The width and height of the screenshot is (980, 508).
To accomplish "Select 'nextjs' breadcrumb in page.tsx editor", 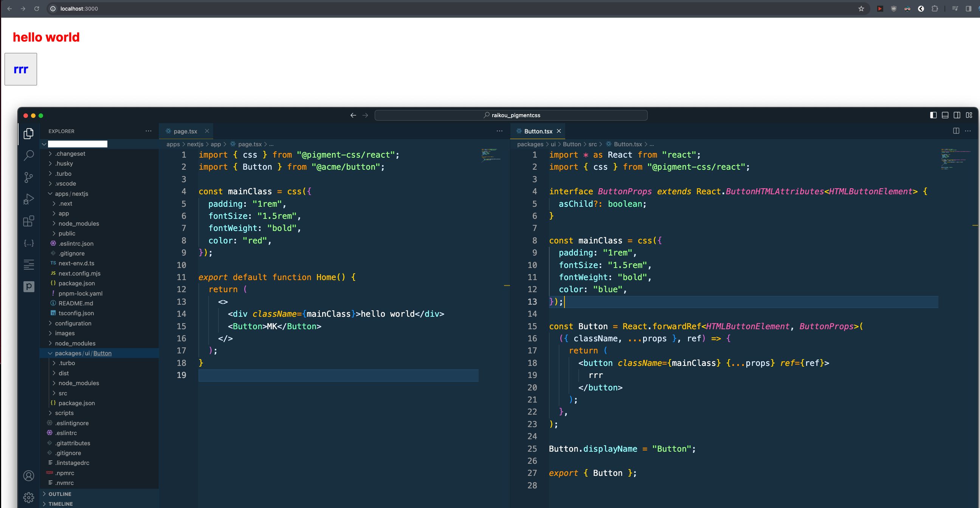I will 195,144.
